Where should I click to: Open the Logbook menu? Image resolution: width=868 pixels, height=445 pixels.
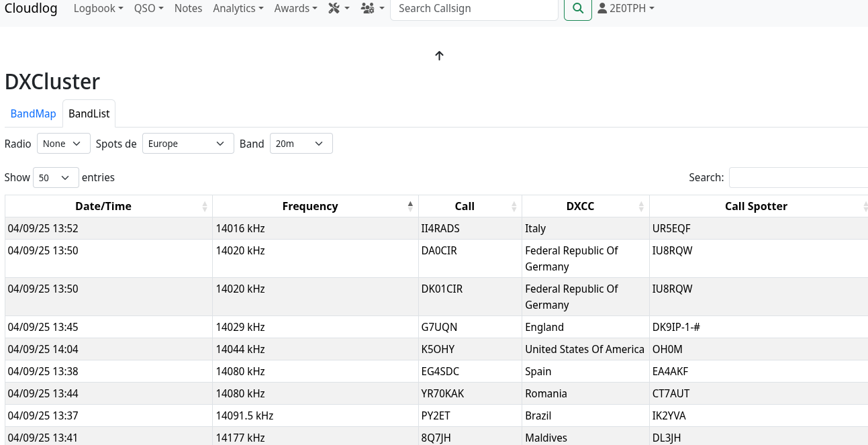(x=98, y=9)
